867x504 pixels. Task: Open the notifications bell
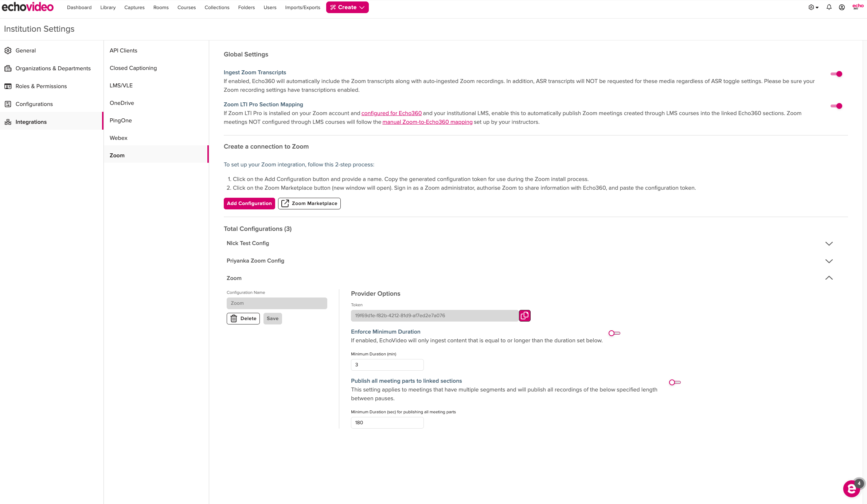(x=829, y=7)
